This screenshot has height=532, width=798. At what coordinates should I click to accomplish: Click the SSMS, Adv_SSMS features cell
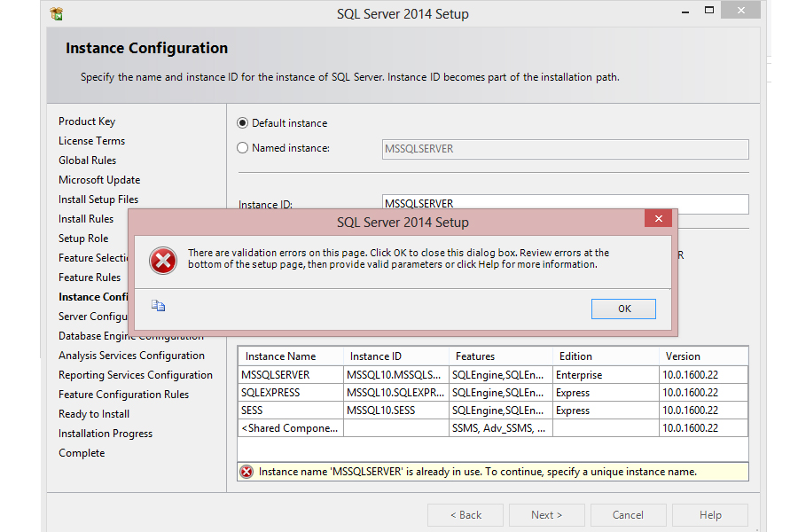coord(501,428)
